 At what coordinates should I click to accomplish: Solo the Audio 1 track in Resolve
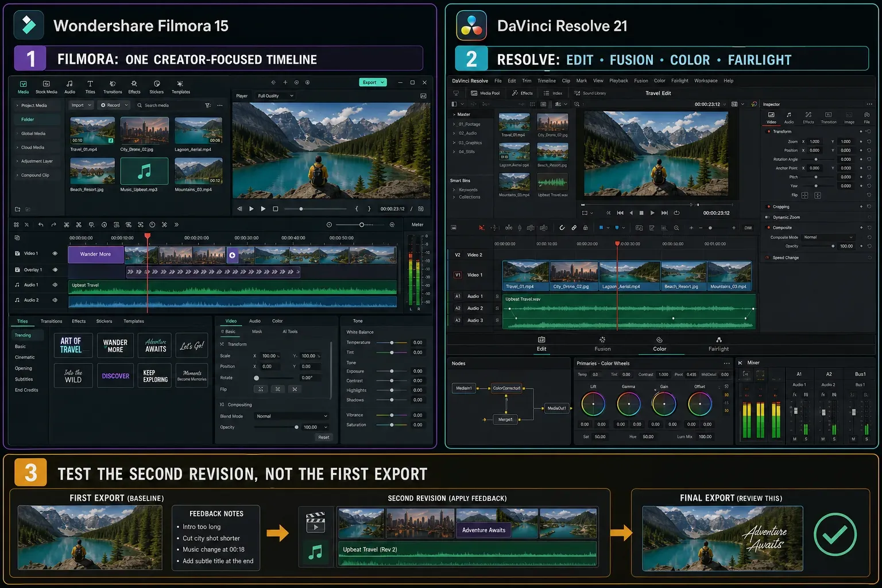coord(497,296)
